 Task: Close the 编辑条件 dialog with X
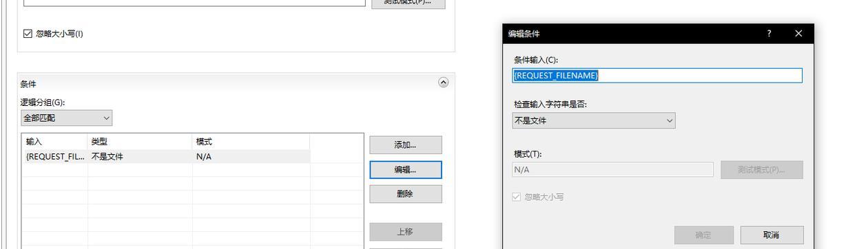[798, 34]
